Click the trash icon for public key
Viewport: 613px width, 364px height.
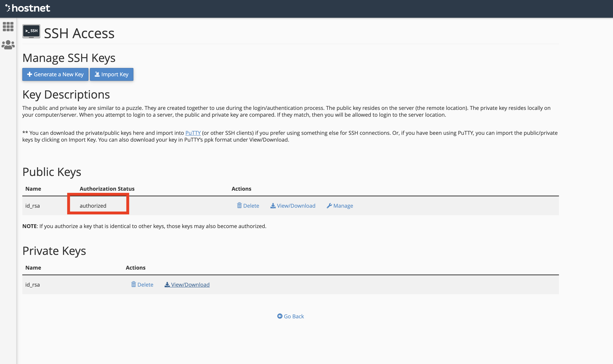pyautogui.click(x=239, y=205)
